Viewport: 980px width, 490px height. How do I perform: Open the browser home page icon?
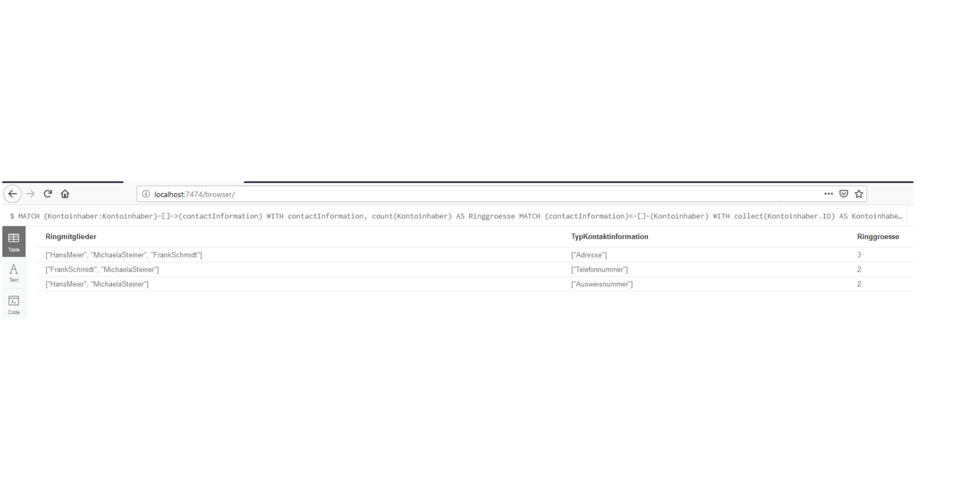pos(65,194)
